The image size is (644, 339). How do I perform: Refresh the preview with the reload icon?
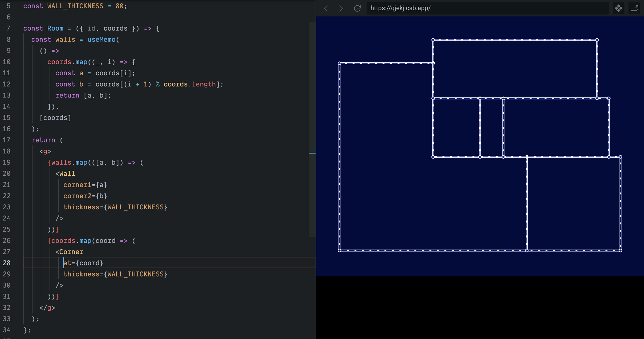[357, 8]
